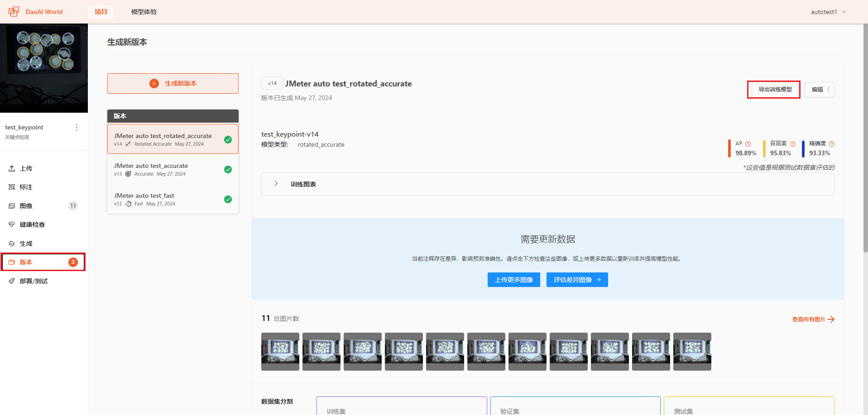Go to 部署/测试 in the sidebar
This screenshot has height=415, width=868.
[44, 281]
